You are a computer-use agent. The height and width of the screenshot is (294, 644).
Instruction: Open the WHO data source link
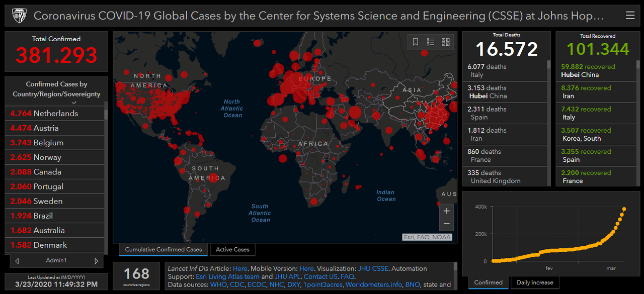[217, 284]
